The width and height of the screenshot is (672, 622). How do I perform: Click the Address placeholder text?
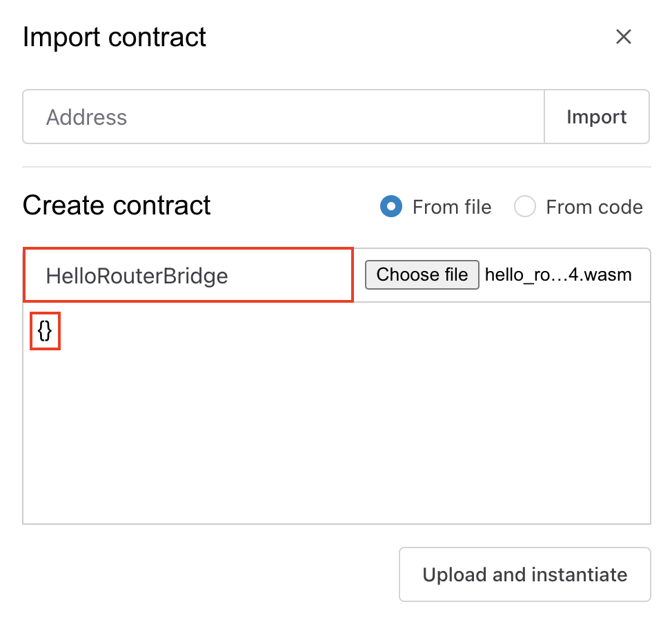point(86,117)
